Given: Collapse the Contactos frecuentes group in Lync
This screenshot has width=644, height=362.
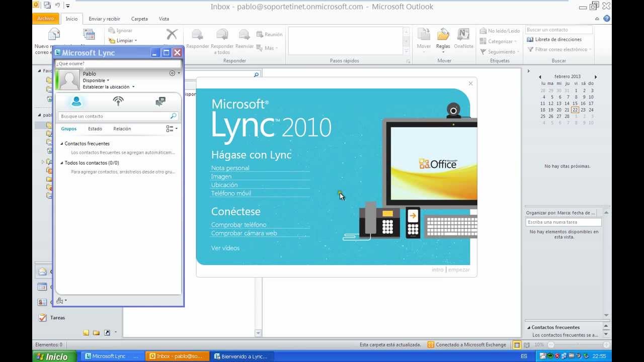Looking at the screenshot, I should coord(62,144).
